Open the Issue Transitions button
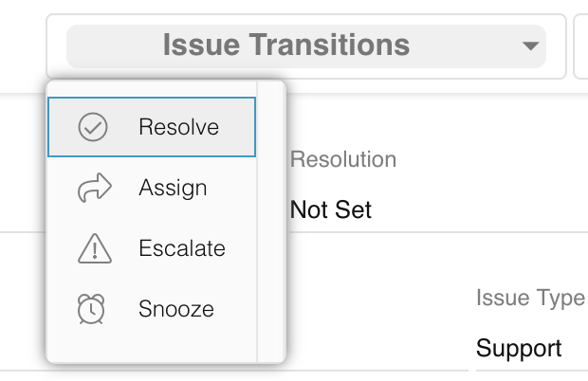This screenshot has height=381, width=588. (306, 46)
